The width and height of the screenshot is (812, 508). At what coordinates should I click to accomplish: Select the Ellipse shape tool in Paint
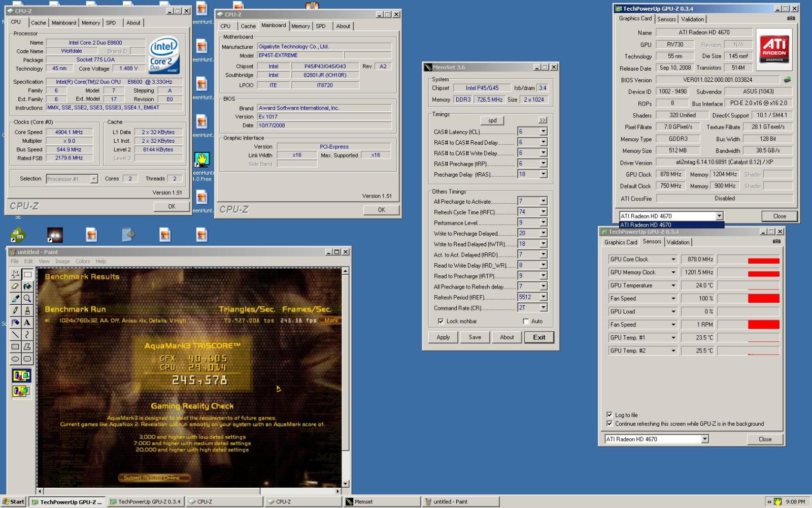pos(15,359)
